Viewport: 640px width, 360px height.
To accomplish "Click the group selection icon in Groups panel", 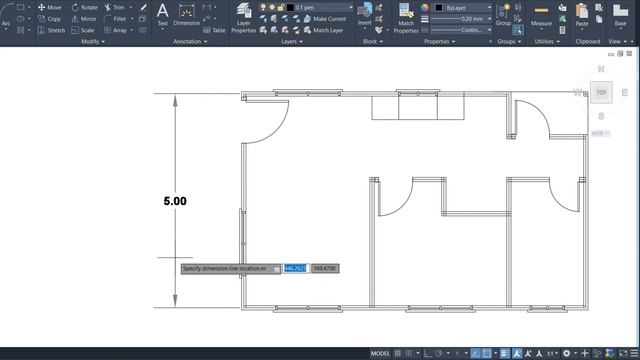I will [x=518, y=29].
